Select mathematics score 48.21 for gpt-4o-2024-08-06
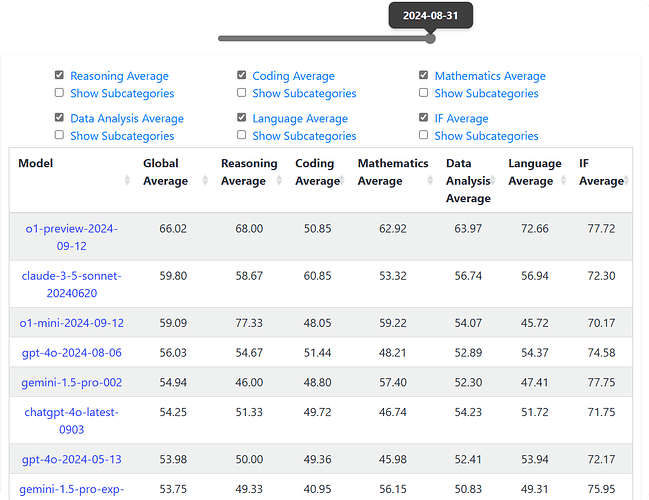This screenshot has height=500, width=649. pyautogui.click(x=393, y=353)
